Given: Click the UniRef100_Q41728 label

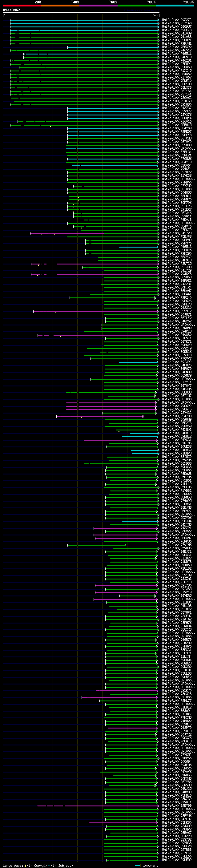Looking at the screenshot, I should click(176, 233).
